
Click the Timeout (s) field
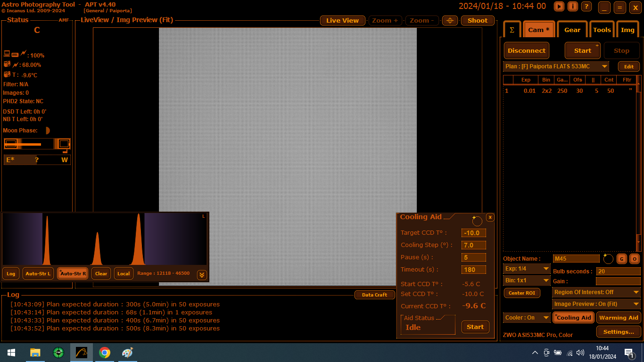473,270
